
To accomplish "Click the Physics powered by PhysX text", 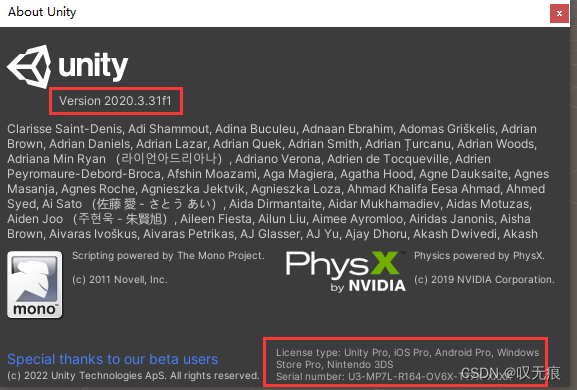I will coord(479,256).
